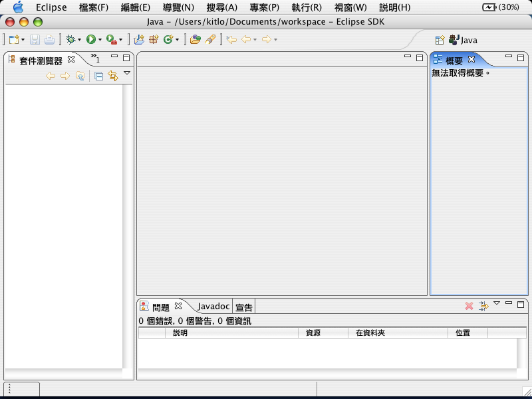
Task: Collapse all in 套件瀏覽器
Action: click(98, 76)
